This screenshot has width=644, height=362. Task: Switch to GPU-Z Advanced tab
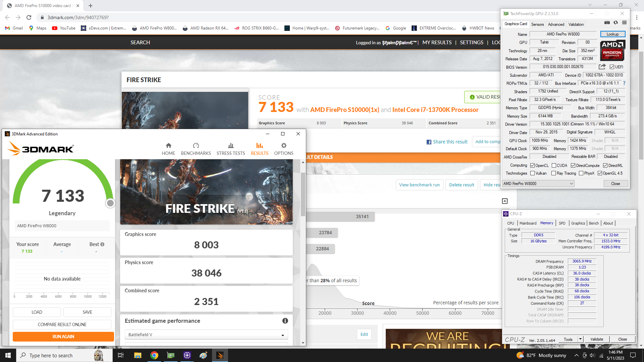[556, 24]
